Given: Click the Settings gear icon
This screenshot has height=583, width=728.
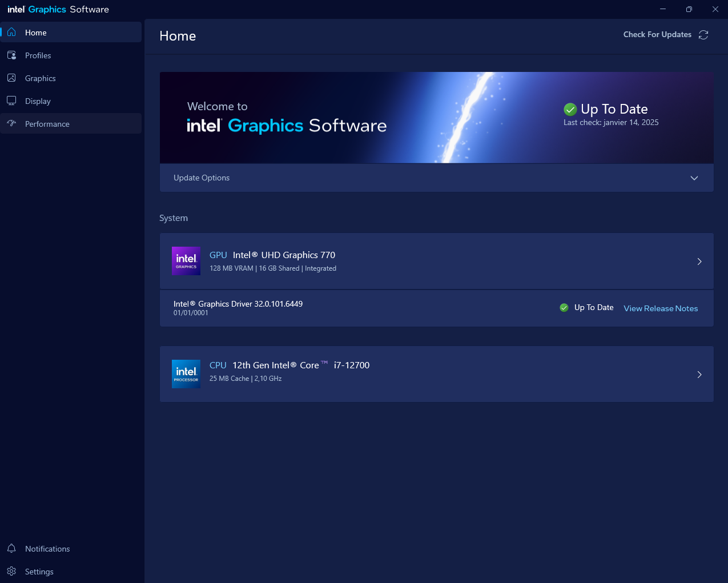Looking at the screenshot, I should coord(11,572).
